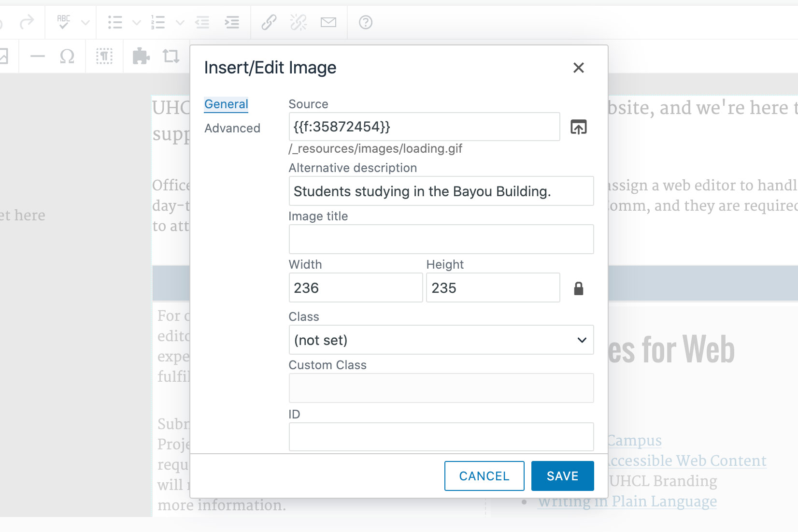Viewport: 798px width, 532px height.
Task: Open the help icon in the toolbar
Action: tap(365, 22)
